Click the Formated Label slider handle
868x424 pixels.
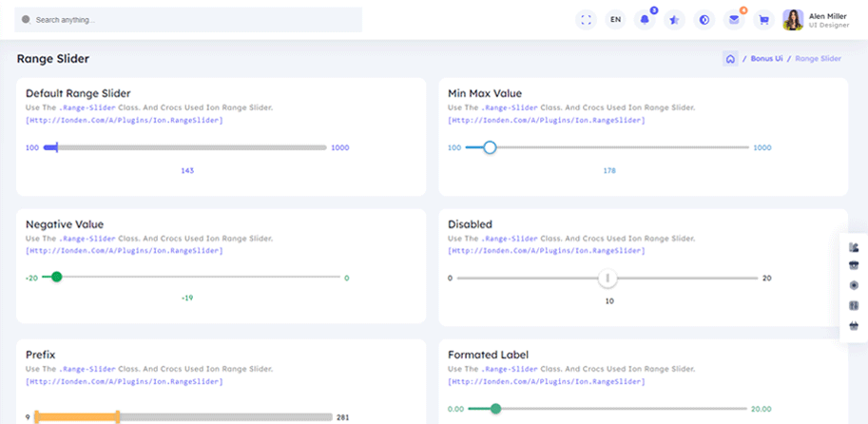[x=495, y=408]
